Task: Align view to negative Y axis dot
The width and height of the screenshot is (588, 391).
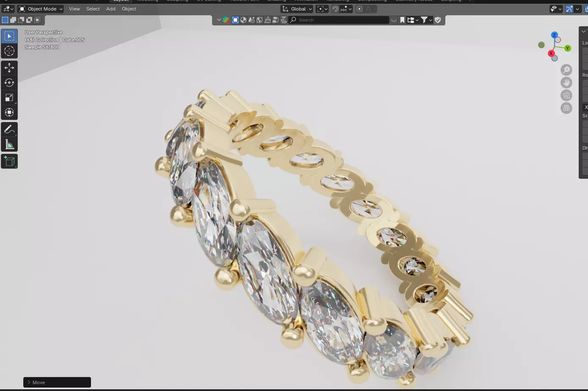Action: (x=541, y=45)
